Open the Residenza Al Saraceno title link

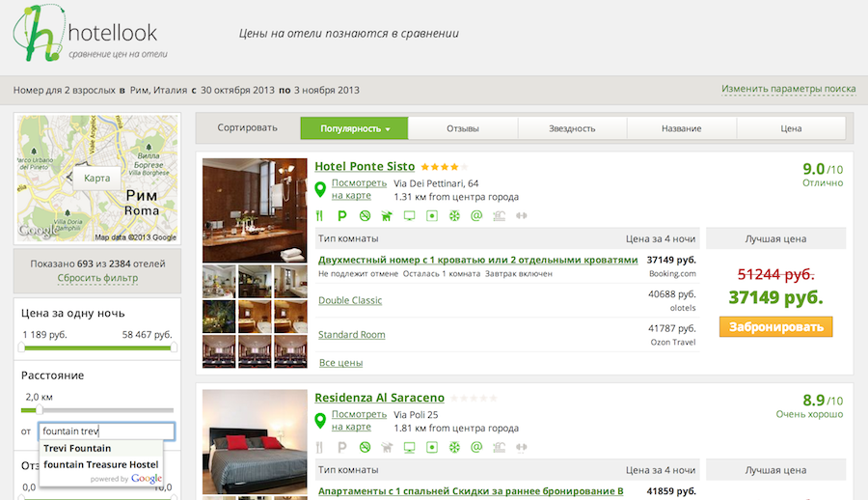tap(379, 398)
